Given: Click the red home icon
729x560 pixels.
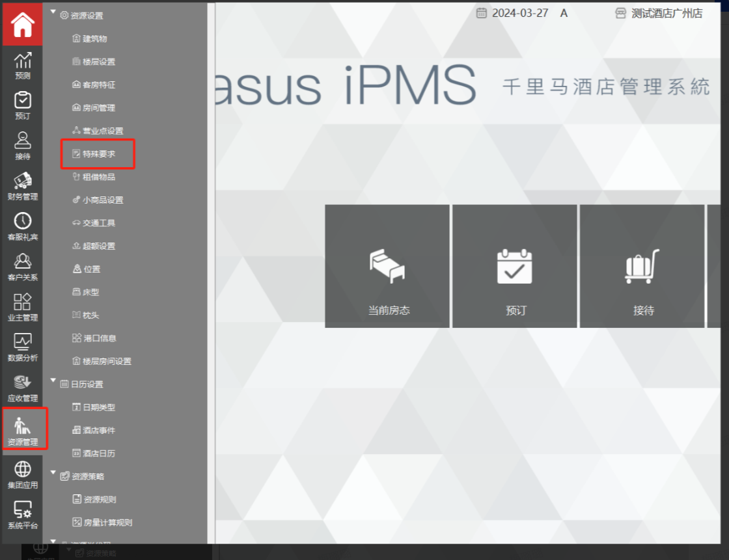Looking at the screenshot, I should 23,25.
